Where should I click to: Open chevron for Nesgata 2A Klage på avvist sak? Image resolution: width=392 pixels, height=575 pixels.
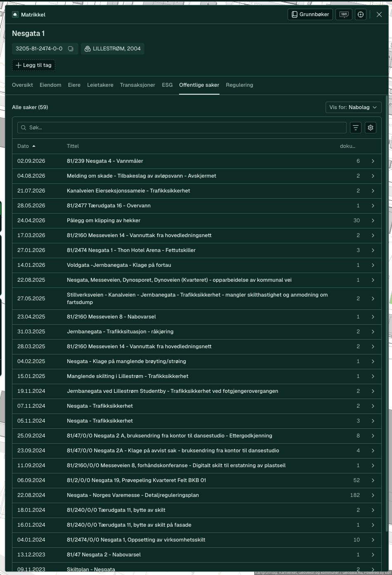[x=373, y=451]
